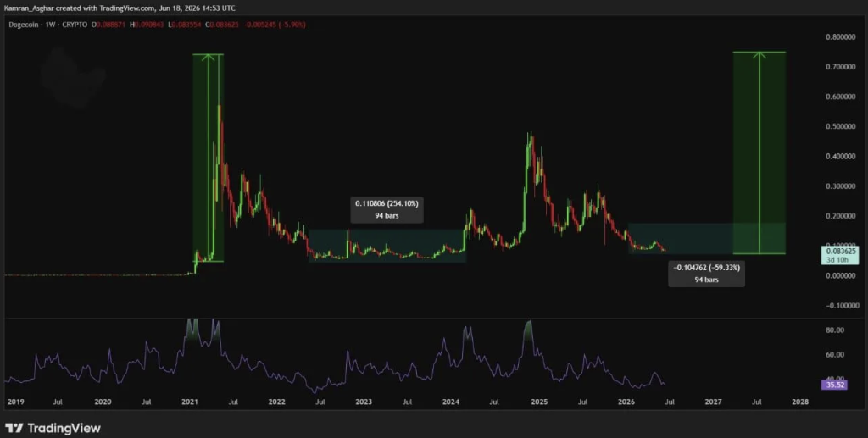Click the −0.104762 (−59.33%) measurement label
This screenshot has height=438, width=868.
pos(706,268)
